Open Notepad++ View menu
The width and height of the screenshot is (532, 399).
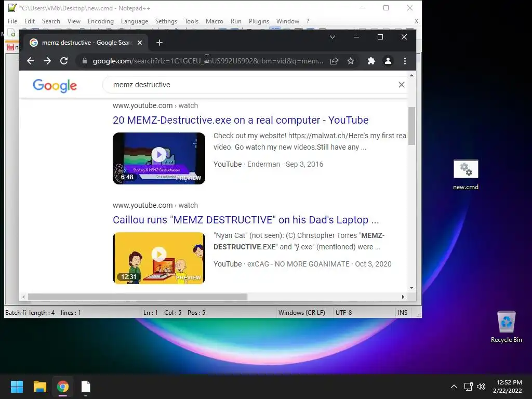(x=74, y=21)
